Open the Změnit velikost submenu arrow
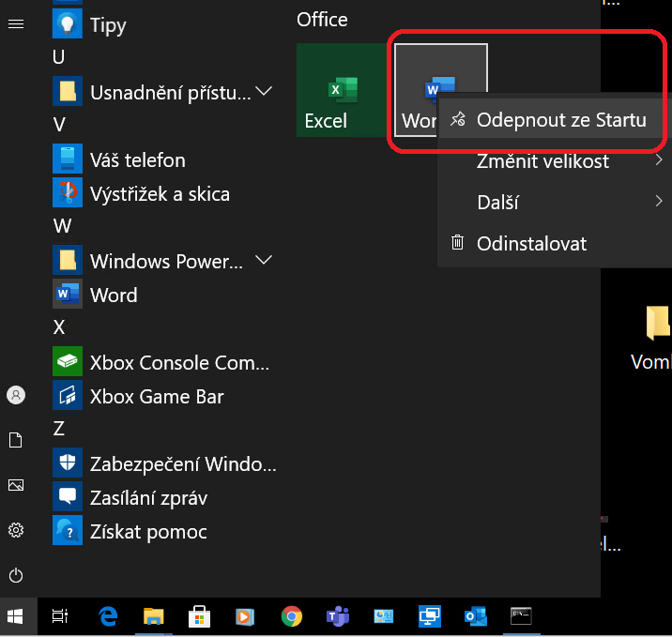Viewport: 672px width, 637px height. 659,159
